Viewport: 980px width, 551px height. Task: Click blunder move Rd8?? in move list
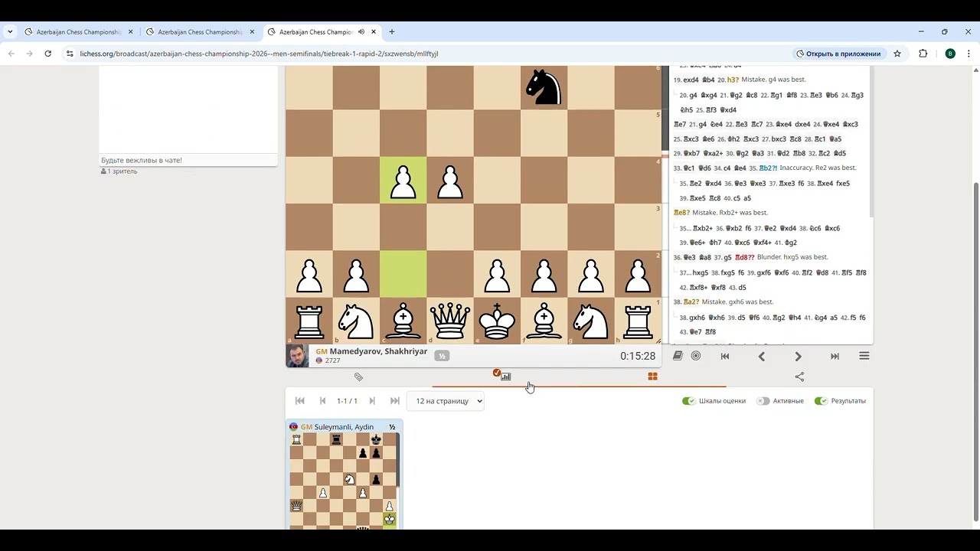(744, 257)
